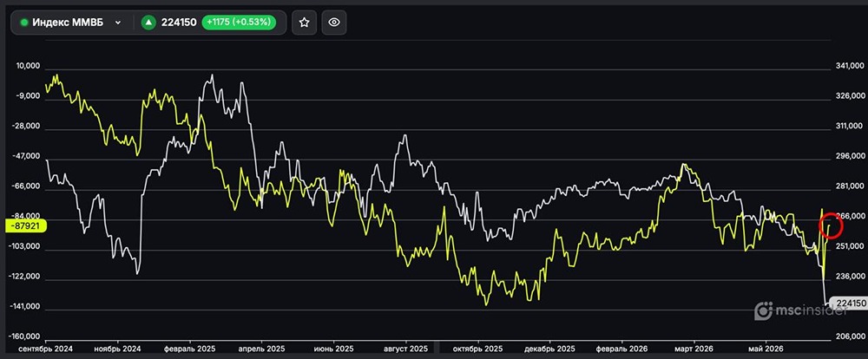Screen dimensions: 868x359
Task: Click the -47,000 left axis value
Action: [28, 156]
